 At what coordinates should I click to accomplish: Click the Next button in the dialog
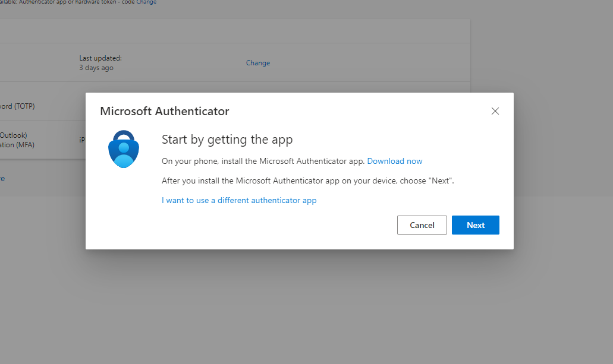(x=476, y=225)
